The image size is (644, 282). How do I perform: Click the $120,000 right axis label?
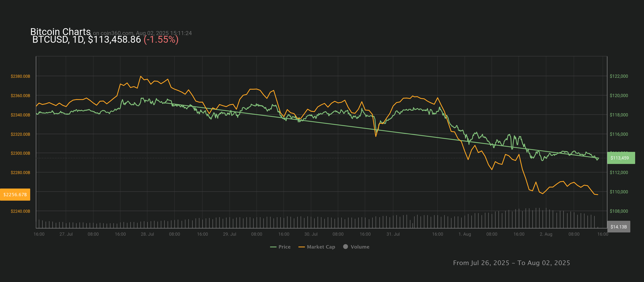coord(619,95)
